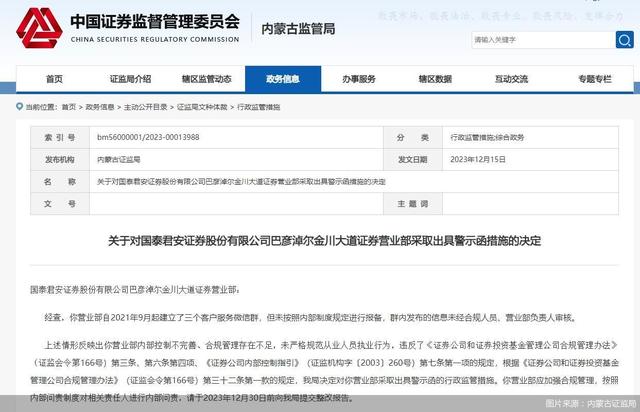Open the 辖区数据 navigation tab
Screen dimensions: 640x412
click(x=435, y=79)
